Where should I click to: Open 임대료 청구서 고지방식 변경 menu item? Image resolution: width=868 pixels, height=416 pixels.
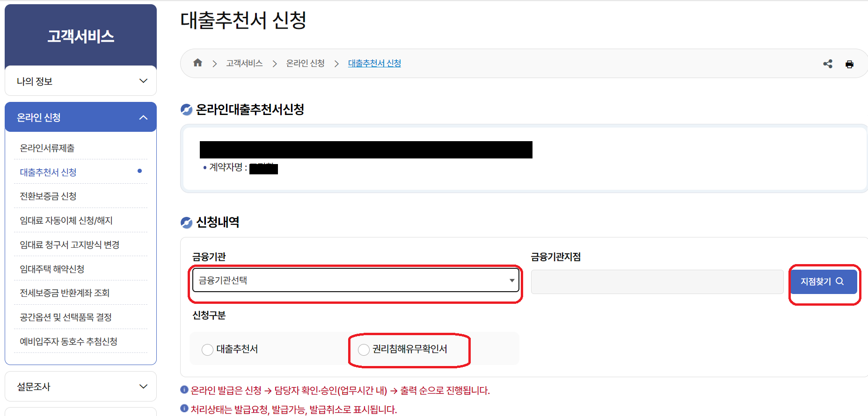point(69,245)
